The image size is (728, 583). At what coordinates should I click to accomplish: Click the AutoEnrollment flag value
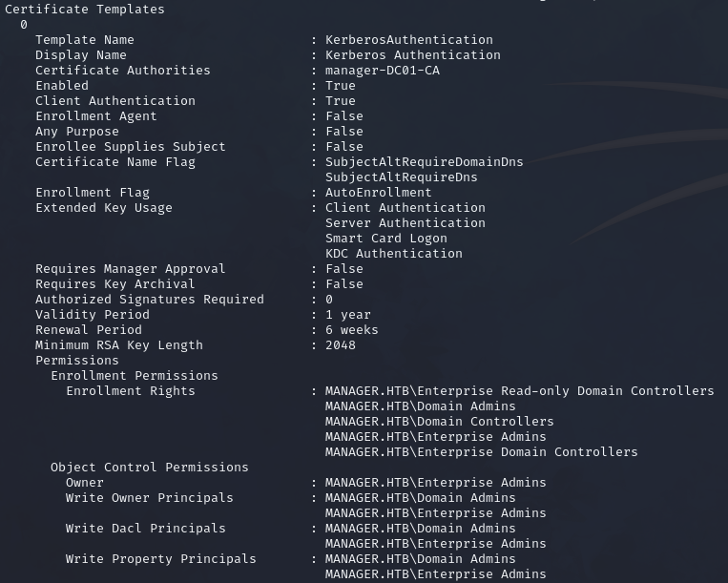(x=378, y=193)
